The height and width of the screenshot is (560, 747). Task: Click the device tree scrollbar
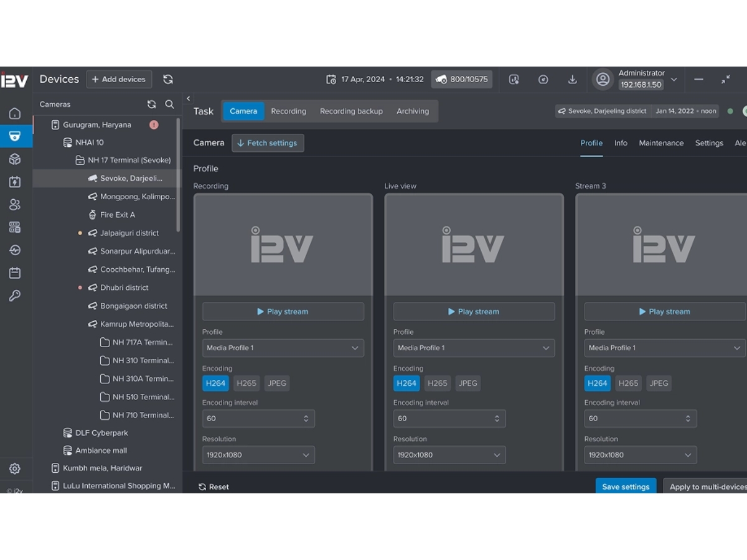(x=179, y=174)
